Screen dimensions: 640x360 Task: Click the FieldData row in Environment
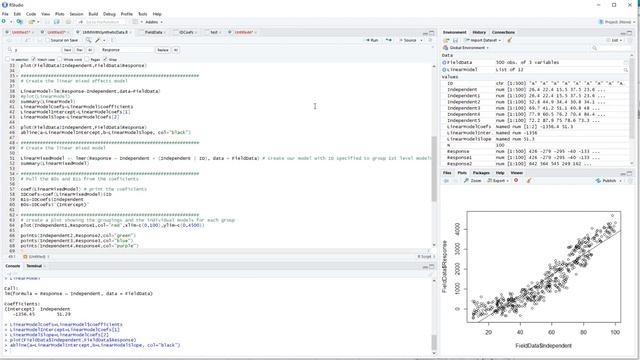[536, 62]
